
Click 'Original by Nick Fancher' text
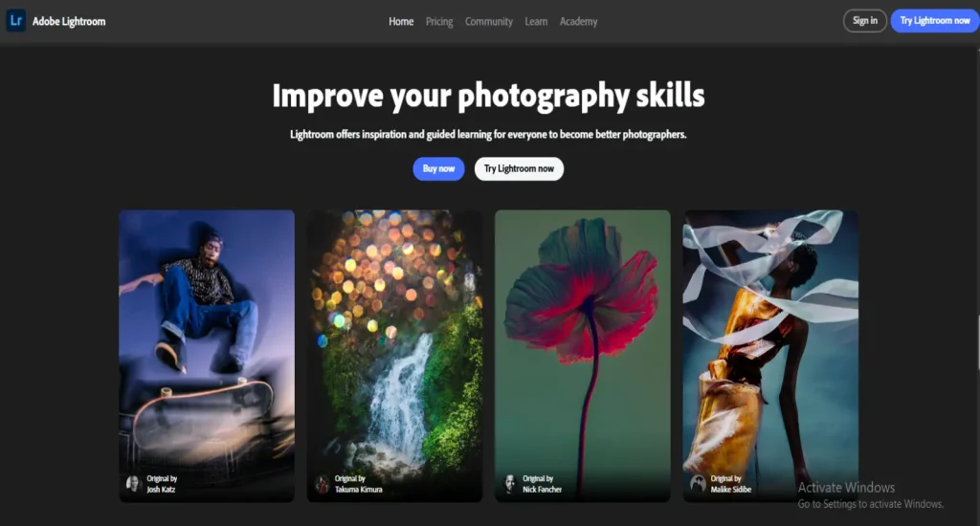pos(542,484)
